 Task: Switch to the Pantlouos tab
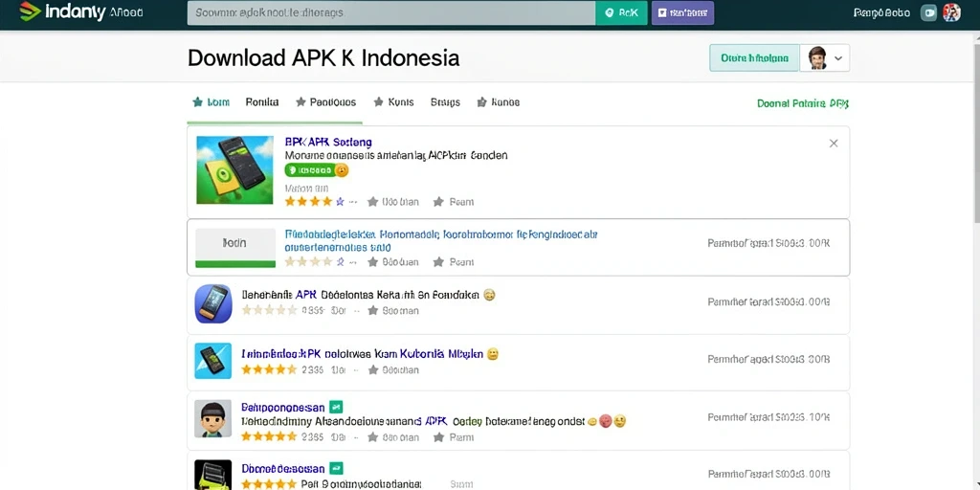(x=325, y=101)
